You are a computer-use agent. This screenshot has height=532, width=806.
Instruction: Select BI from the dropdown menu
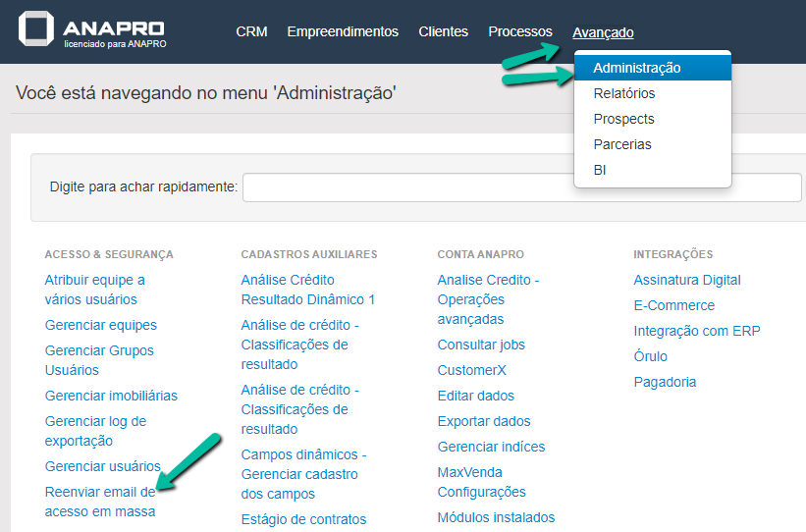click(x=600, y=170)
